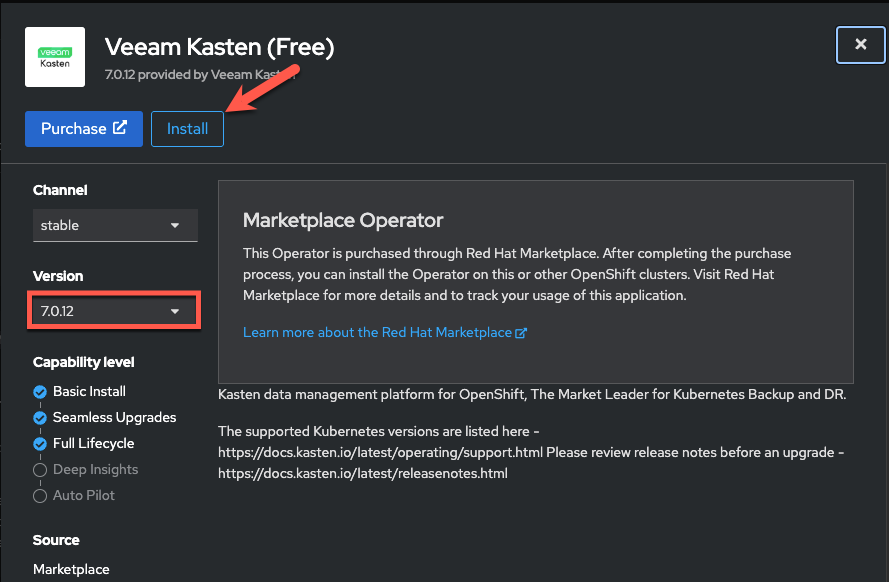Click the Version label
Image resolution: width=889 pixels, height=582 pixels.
click(58, 276)
